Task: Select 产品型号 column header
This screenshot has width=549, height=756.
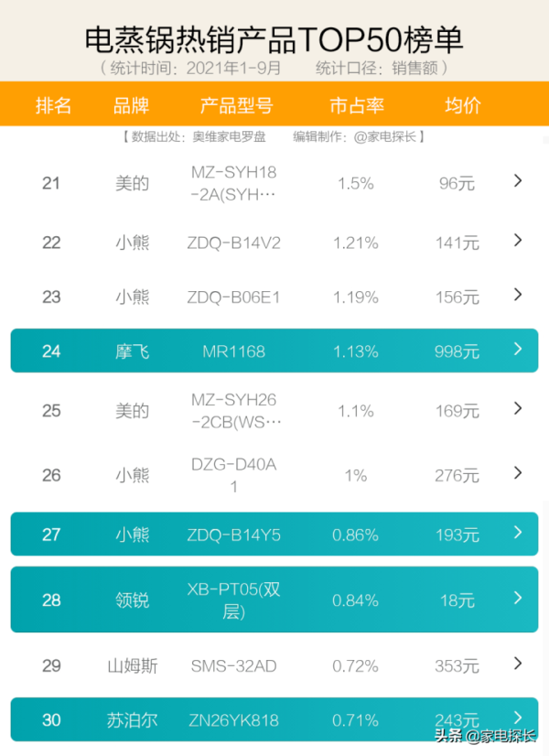Action: pos(236,105)
